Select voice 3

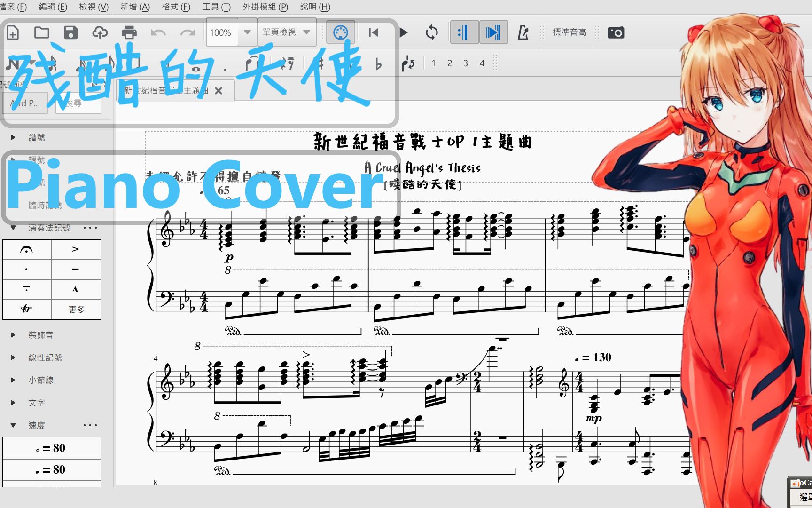[x=466, y=63]
